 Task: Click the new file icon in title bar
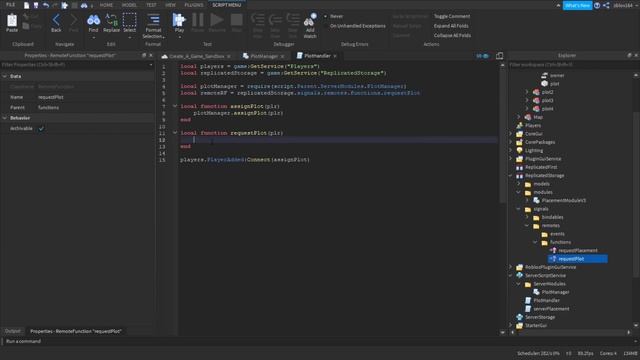point(27,5)
